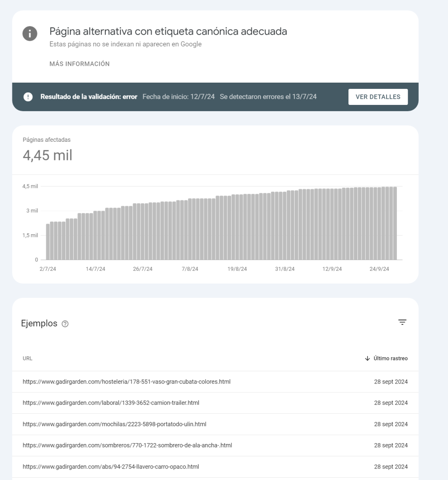Click the 24/9/24 chart axis label
Viewport: 448px width, 480px height.
coord(379,269)
